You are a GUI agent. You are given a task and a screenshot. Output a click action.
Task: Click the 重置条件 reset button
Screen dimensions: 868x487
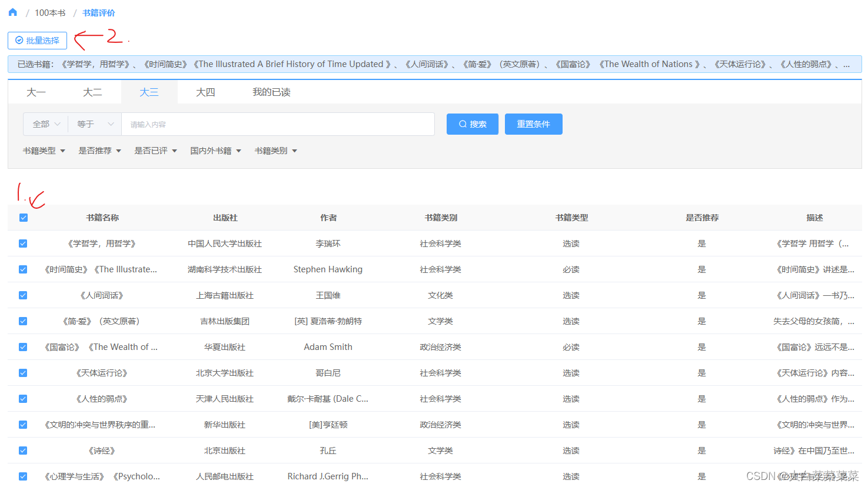pyautogui.click(x=534, y=124)
